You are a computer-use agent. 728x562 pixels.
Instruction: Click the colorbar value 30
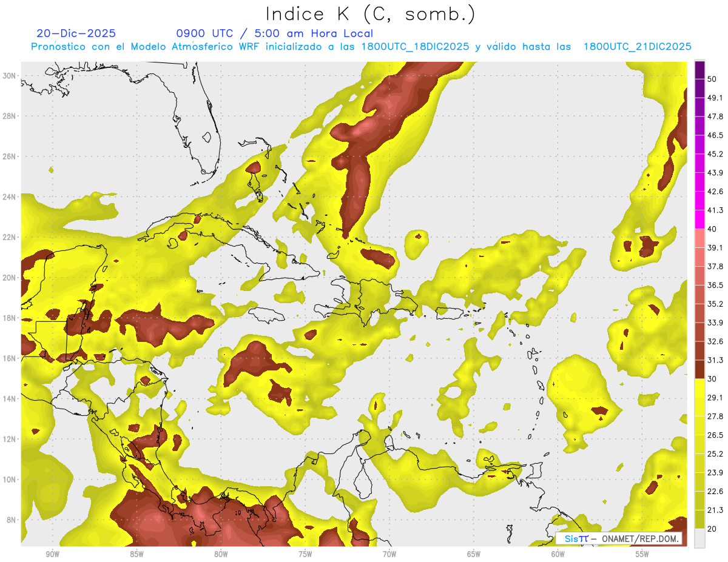pos(712,379)
